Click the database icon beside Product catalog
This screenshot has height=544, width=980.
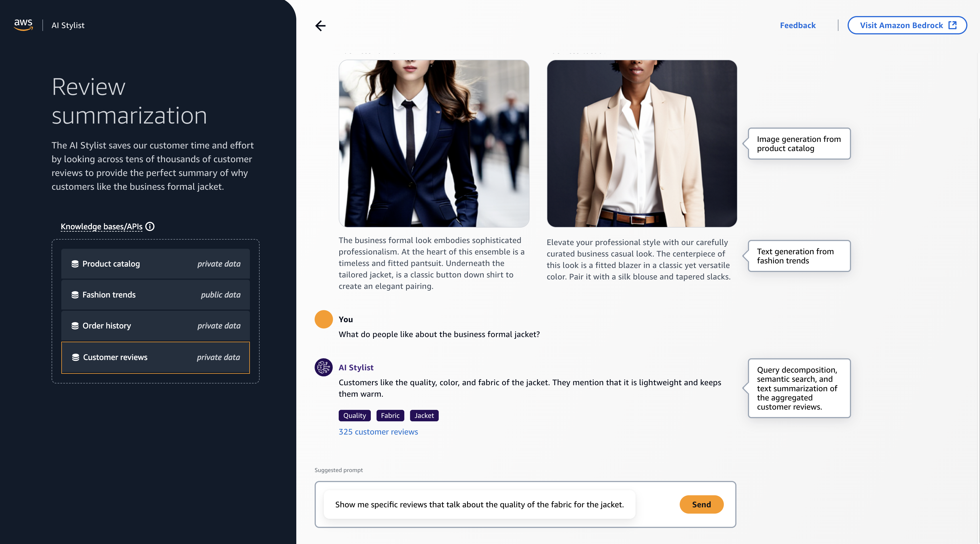click(75, 264)
